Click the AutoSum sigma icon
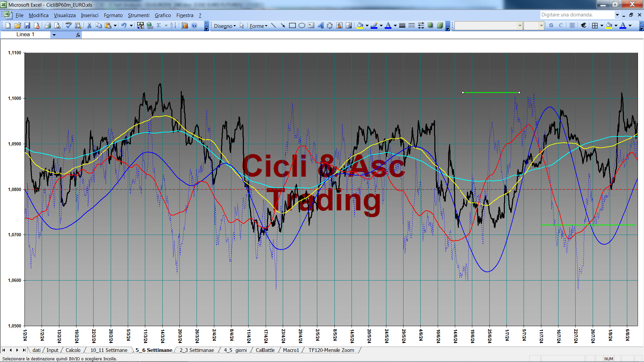The image size is (644, 362). (x=159, y=25)
